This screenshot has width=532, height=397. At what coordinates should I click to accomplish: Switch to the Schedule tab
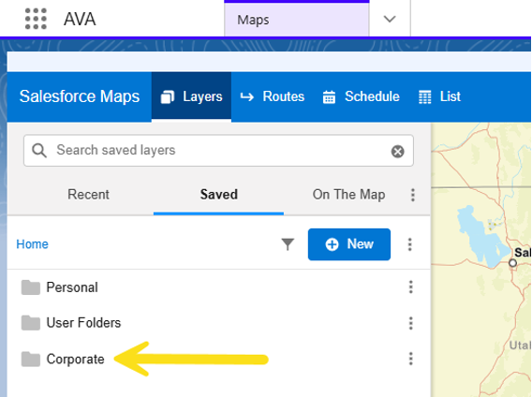[361, 96]
